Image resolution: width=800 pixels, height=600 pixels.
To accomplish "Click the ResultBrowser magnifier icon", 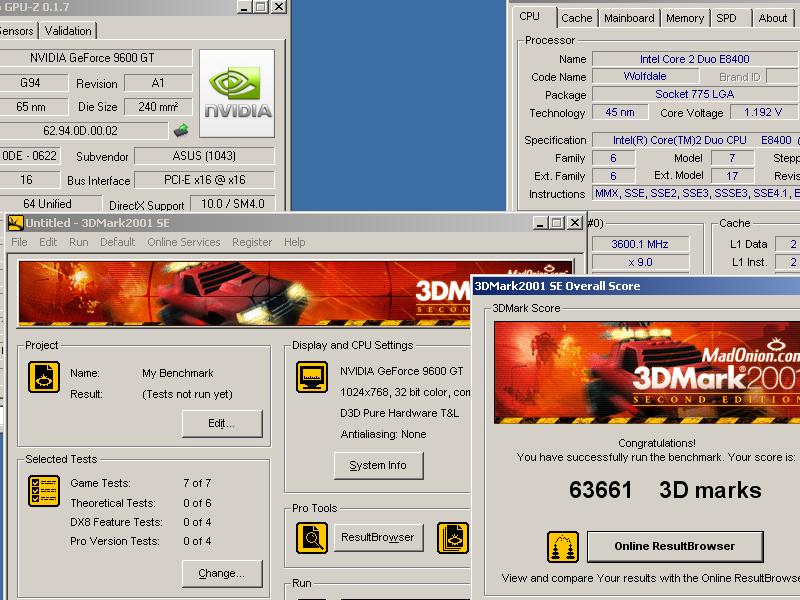I will [x=312, y=538].
